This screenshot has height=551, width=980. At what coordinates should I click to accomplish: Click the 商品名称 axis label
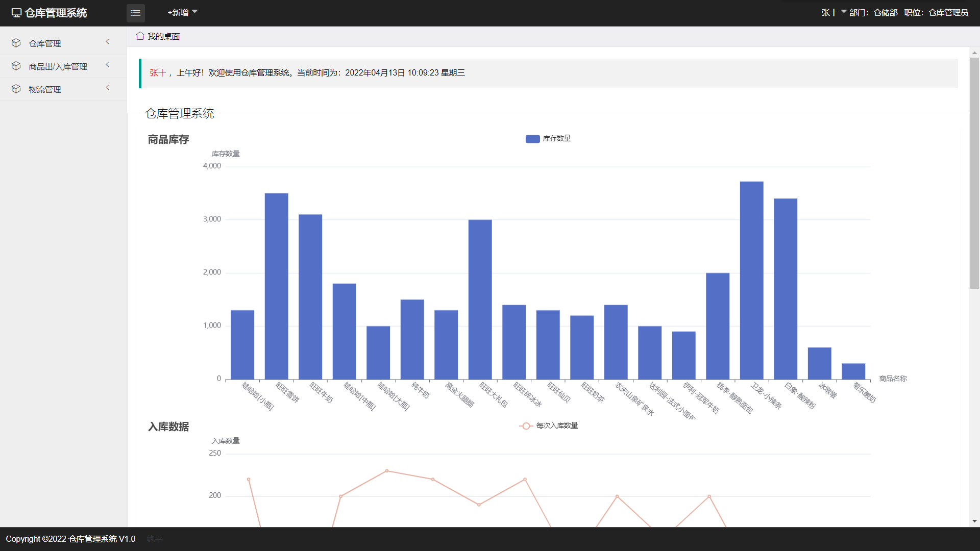click(893, 379)
